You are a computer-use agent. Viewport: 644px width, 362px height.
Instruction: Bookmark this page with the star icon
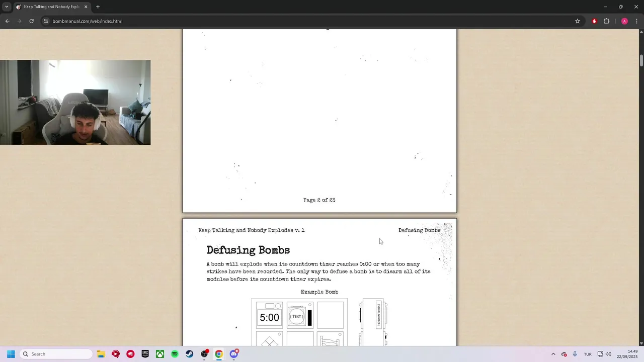pos(578,21)
